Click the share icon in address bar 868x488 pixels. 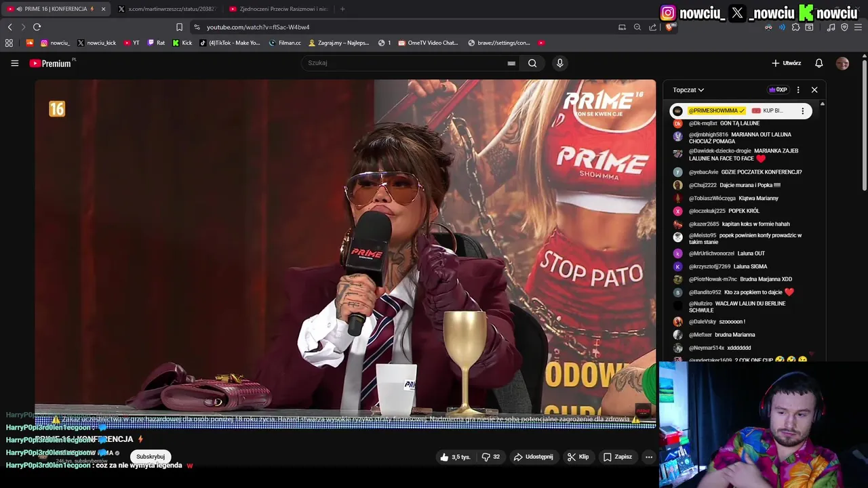tap(652, 27)
